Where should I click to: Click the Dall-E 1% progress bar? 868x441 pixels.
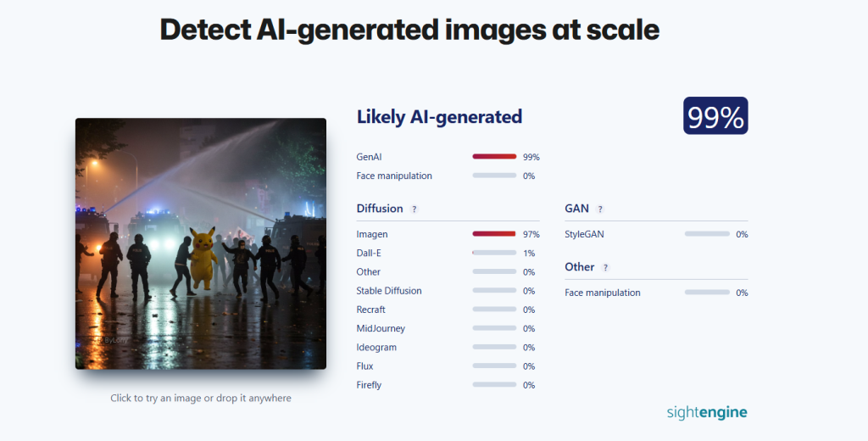click(x=494, y=254)
